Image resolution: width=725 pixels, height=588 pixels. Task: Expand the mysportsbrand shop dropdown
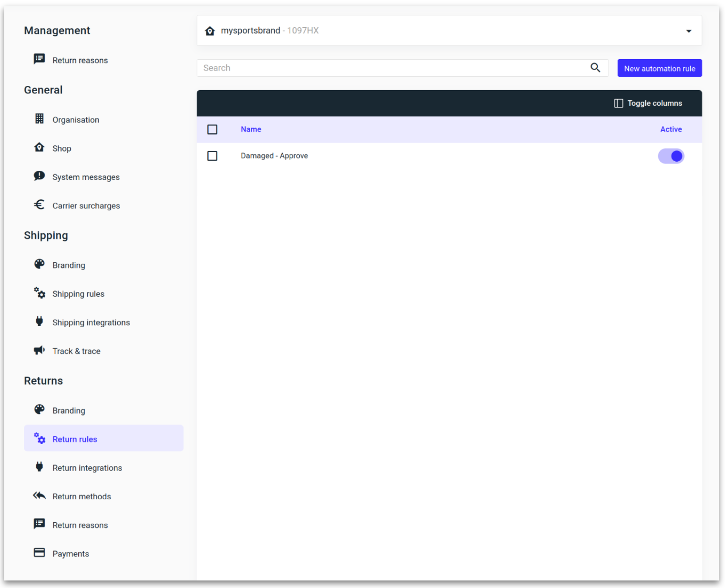(x=689, y=31)
